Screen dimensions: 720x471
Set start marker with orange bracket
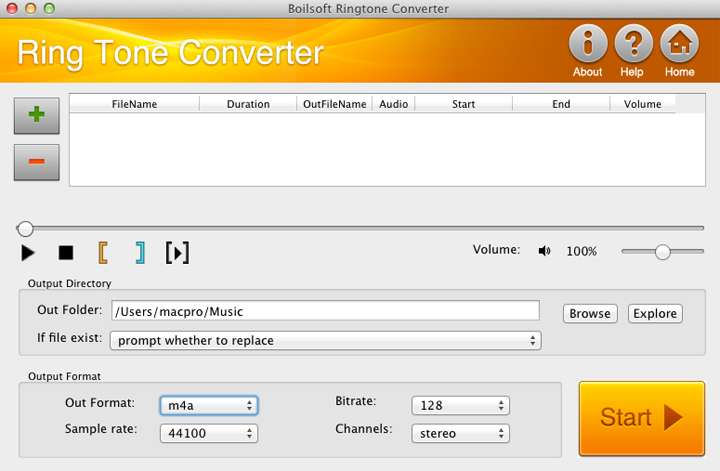tap(103, 252)
